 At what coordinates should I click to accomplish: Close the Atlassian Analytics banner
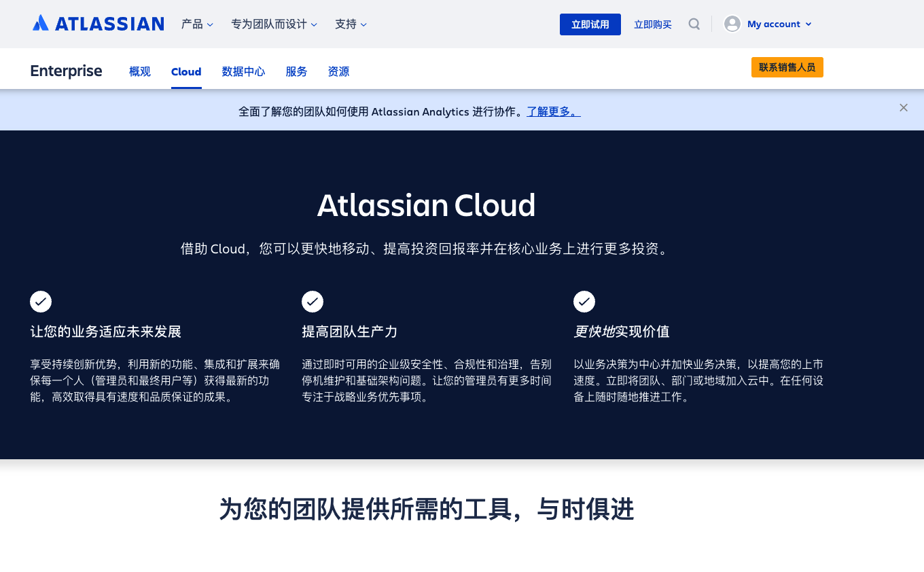pos(904,107)
